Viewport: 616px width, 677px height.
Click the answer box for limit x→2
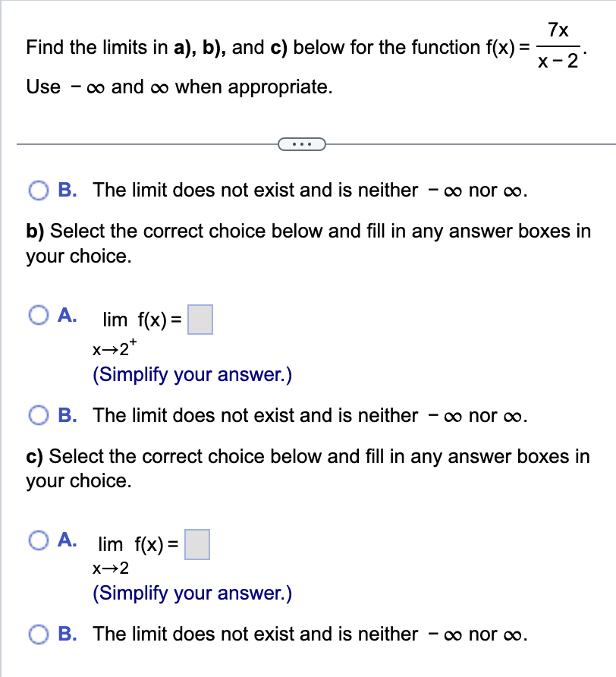coord(196,544)
